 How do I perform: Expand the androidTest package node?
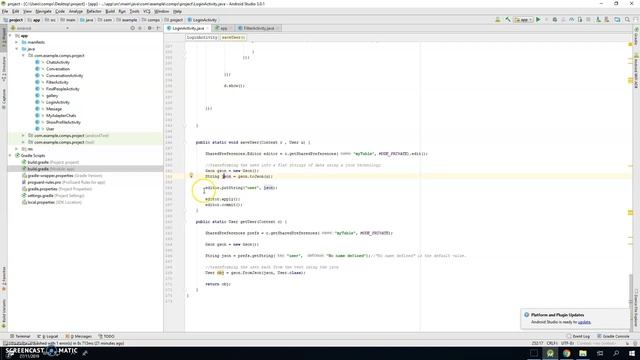(x=24, y=136)
